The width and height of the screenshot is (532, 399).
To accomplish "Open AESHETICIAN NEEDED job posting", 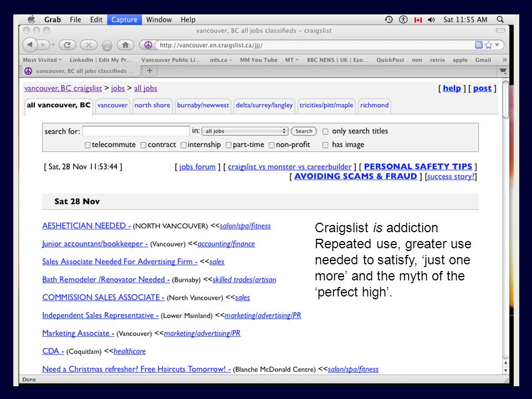I will click(86, 226).
